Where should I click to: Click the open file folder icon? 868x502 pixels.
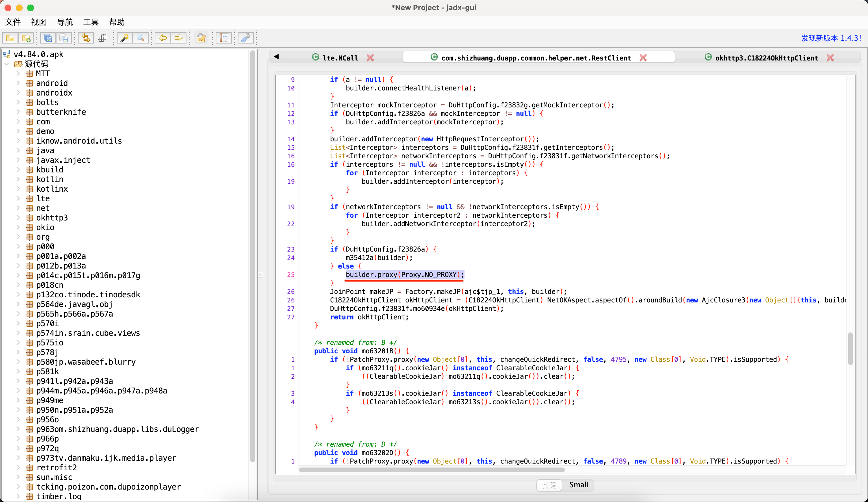(x=10, y=38)
